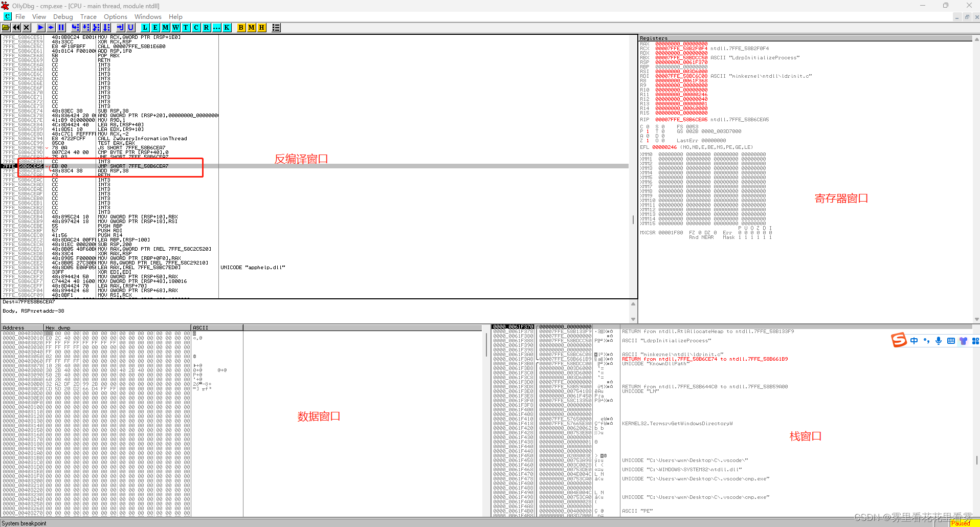Viewport: 980px width, 527px height.
Task: Open Run trace via the ... icon
Action: (217, 28)
